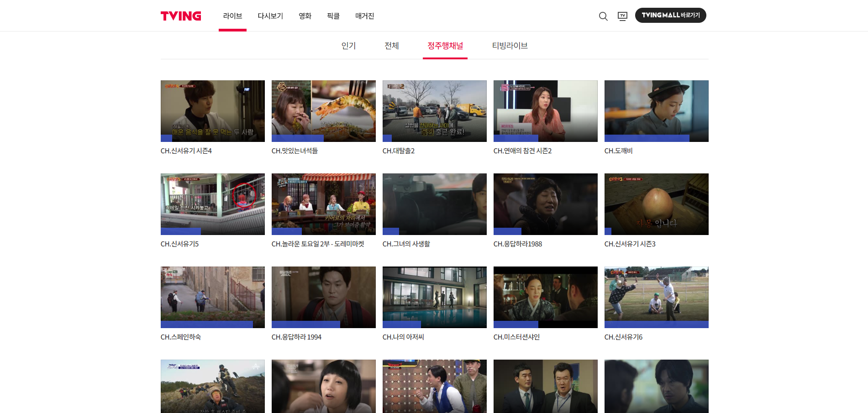Click the CH.신서유기 시즌3 title link
This screenshot has width=868, height=413.
(630, 244)
